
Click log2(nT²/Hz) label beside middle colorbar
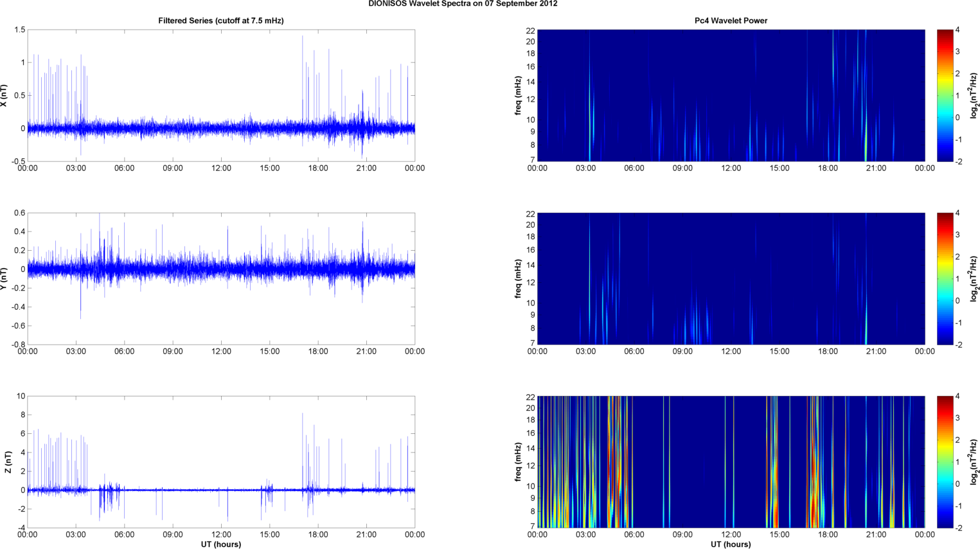pyautogui.click(x=974, y=278)
